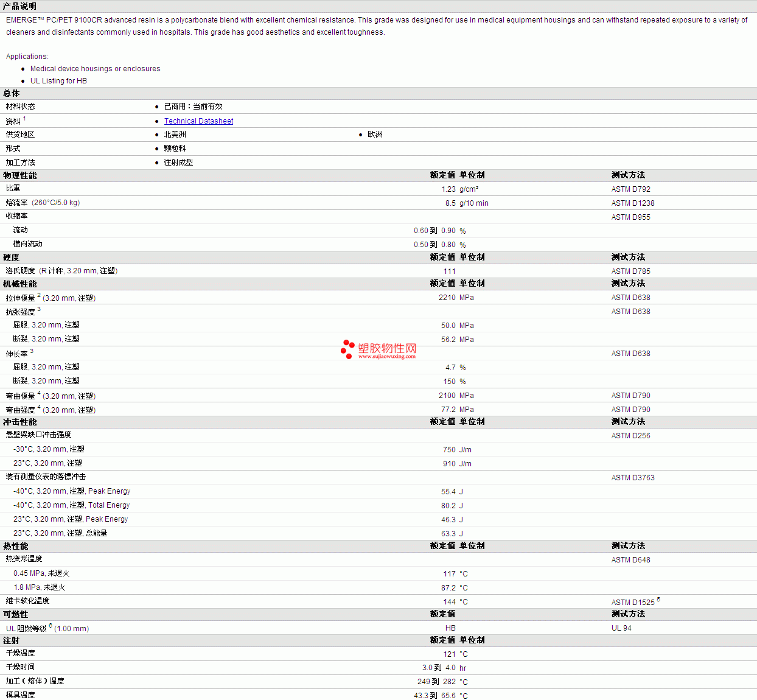The height and width of the screenshot is (700, 757).
Task: Click the peak energy value '55.4'
Action: click(x=448, y=492)
